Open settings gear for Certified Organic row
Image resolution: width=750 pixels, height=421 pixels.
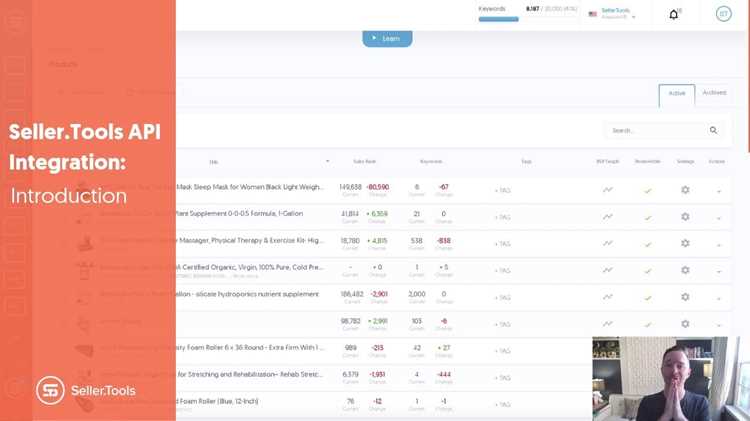click(x=685, y=270)
